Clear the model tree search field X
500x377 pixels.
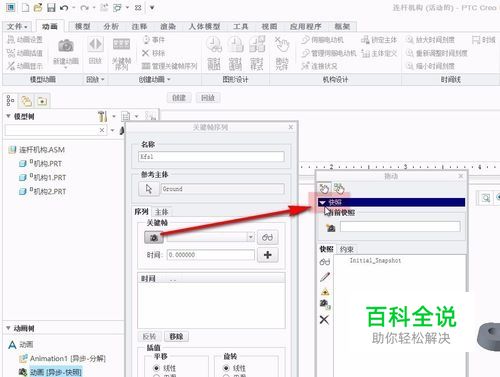pyautogui.click(x=102, y=130)
